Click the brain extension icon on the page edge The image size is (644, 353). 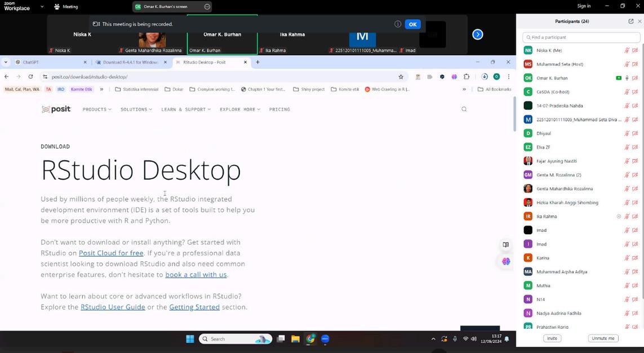[506, 261]
